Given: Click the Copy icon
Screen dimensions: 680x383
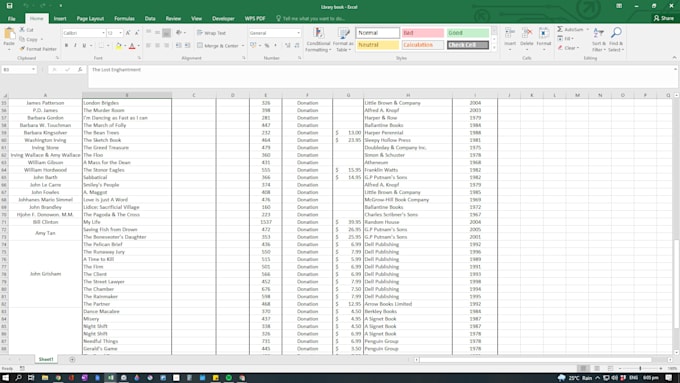Looking at the screenshot, I should (22, 39).
